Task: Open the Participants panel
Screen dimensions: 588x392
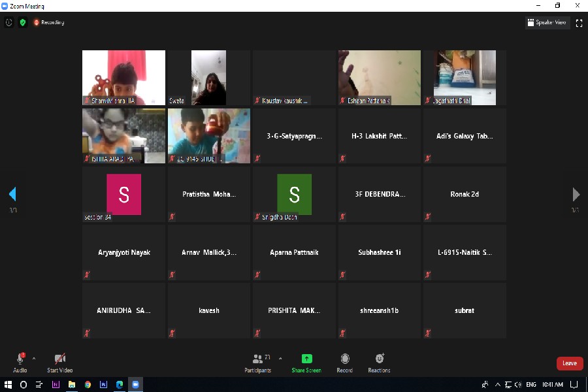Action: click(x=258, y=359)
